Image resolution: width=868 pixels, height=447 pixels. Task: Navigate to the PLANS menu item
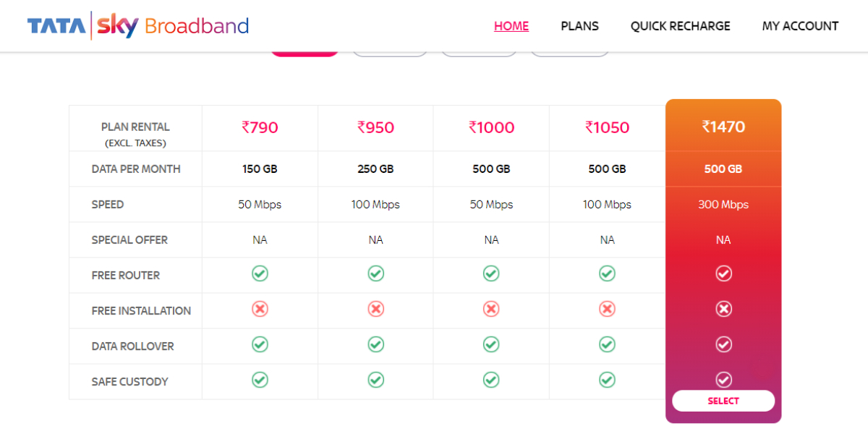(579, 26)
